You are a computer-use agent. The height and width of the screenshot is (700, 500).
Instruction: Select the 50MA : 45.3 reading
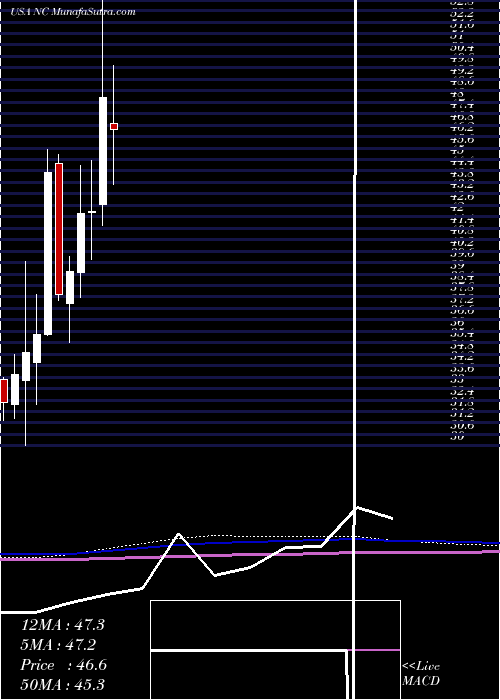click(62, 684)
